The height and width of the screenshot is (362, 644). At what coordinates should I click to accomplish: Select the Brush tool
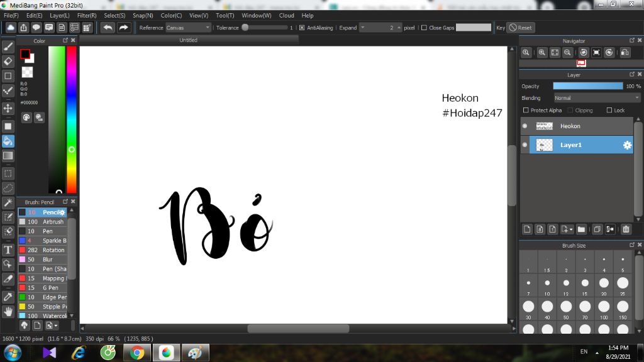tap(8, 47)
